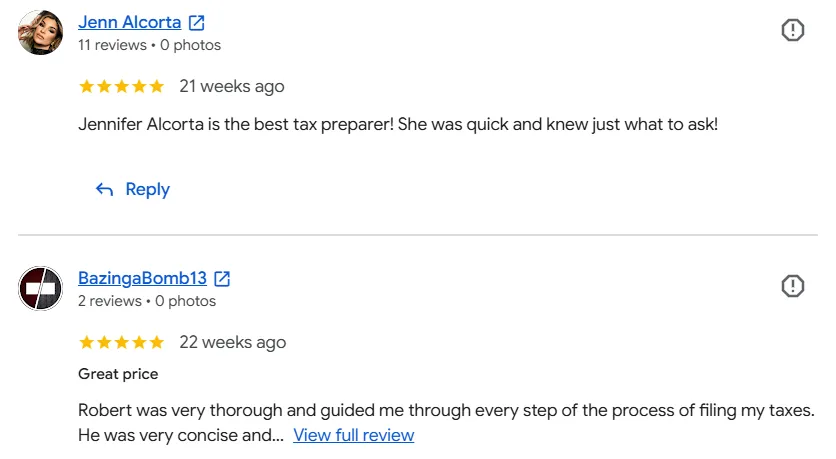
Task: Click the 22 weeks ago timestamp
Action: coord(232,342)
